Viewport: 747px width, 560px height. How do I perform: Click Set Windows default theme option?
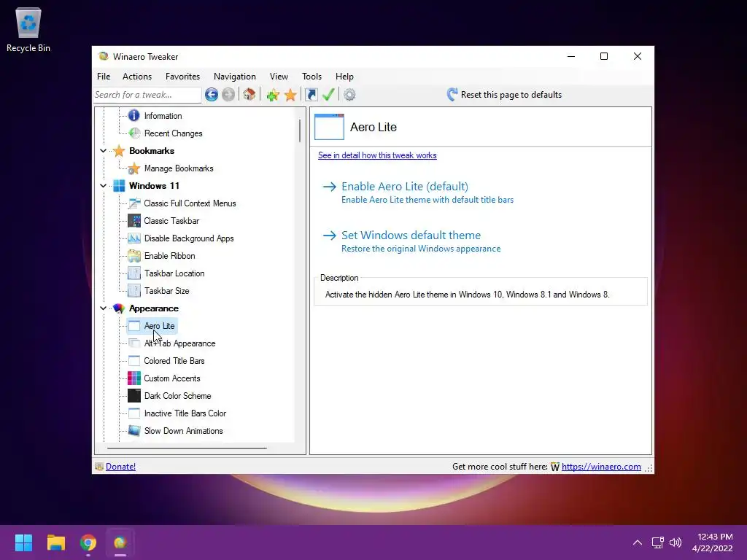(x=411, y=241)
